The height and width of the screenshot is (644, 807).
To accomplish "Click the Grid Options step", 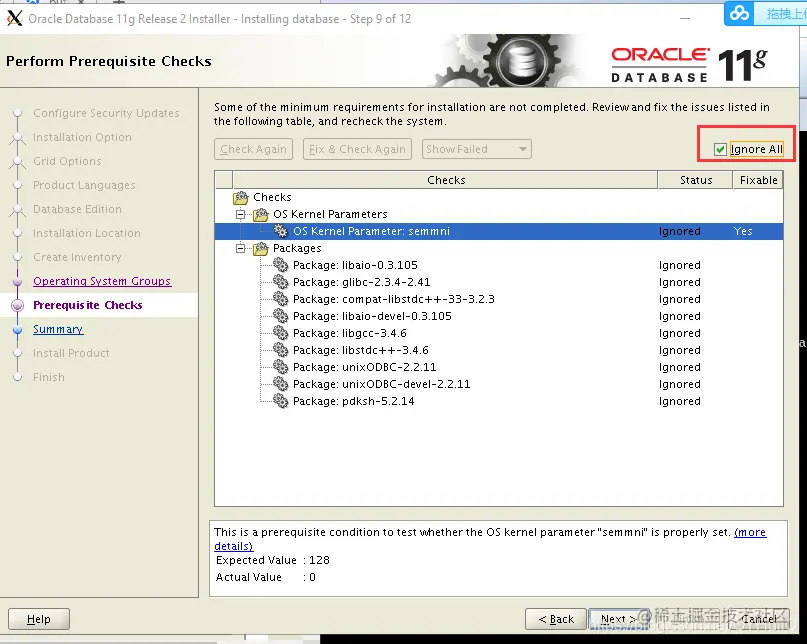I will pyautogui.click(x=67, y=161).
